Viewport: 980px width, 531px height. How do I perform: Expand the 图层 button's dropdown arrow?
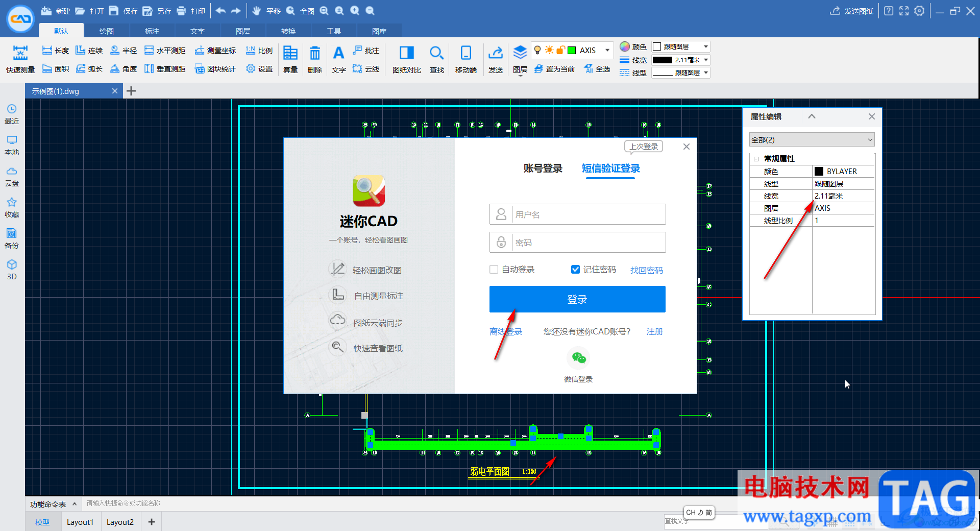(x=520, y=76)
